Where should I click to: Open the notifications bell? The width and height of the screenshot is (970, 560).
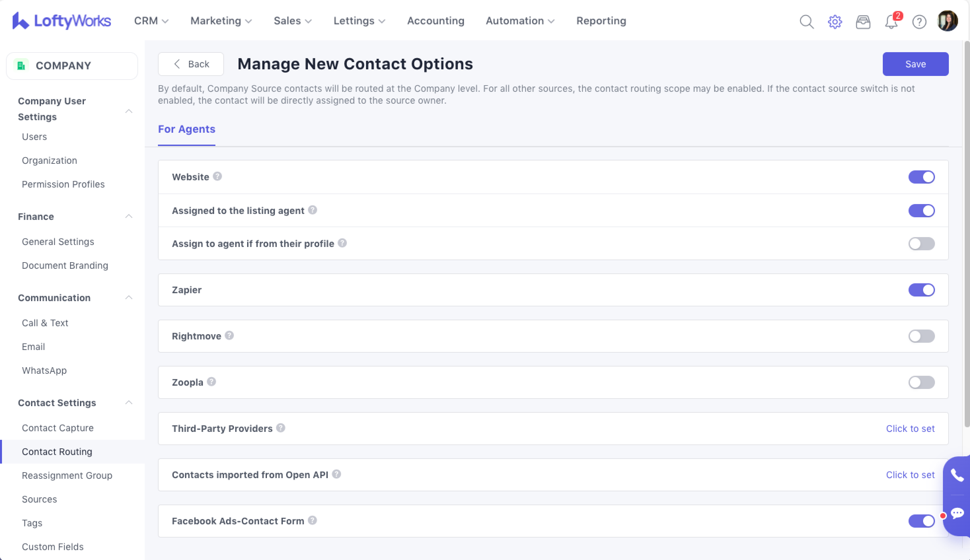coord(891,21)
